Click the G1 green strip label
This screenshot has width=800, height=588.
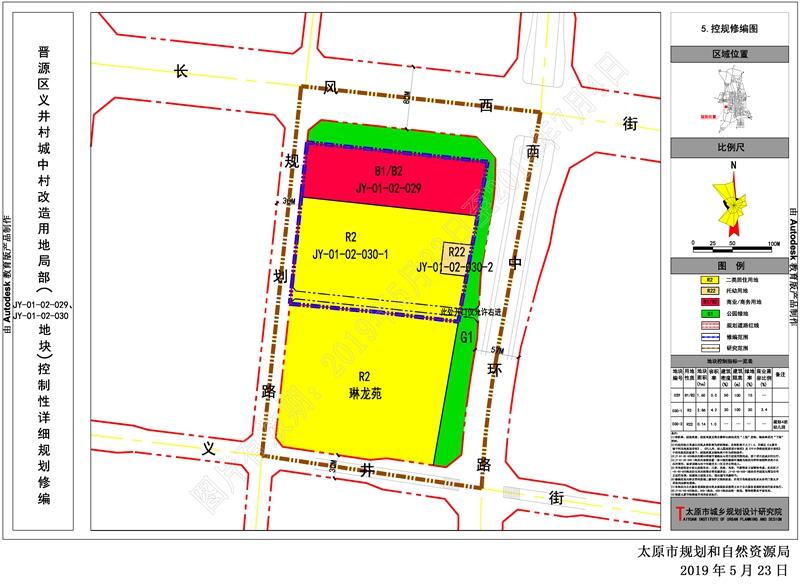466,338
